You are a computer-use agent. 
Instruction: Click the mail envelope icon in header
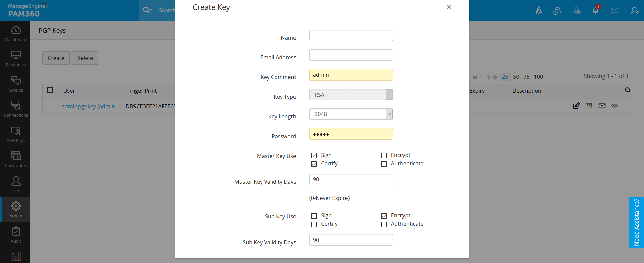pos(614,10)
